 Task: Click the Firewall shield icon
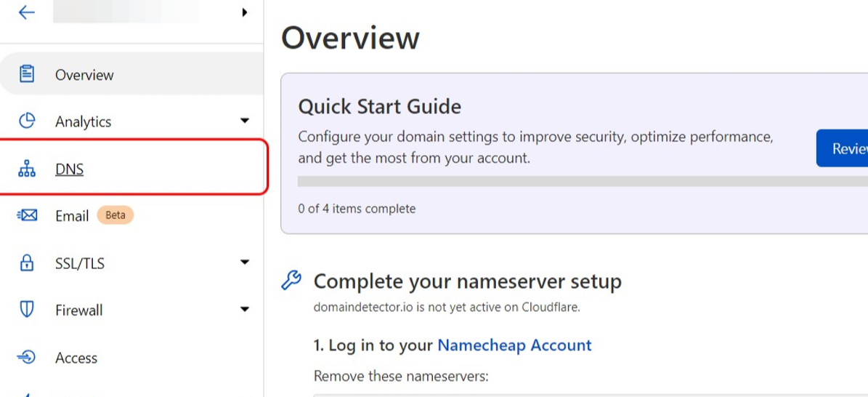(x=27, y=310)
